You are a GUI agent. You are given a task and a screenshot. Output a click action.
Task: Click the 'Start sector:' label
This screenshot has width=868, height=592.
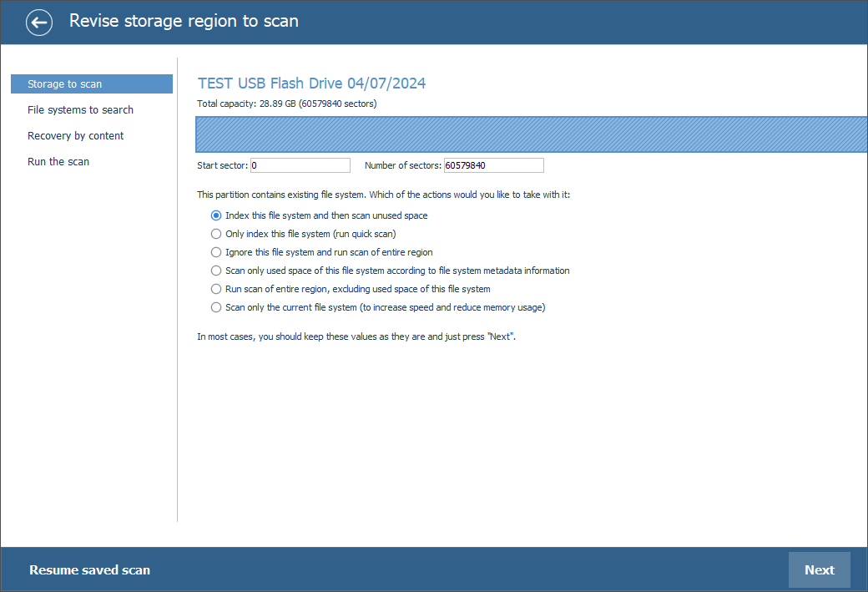click(x=222, y=165)
